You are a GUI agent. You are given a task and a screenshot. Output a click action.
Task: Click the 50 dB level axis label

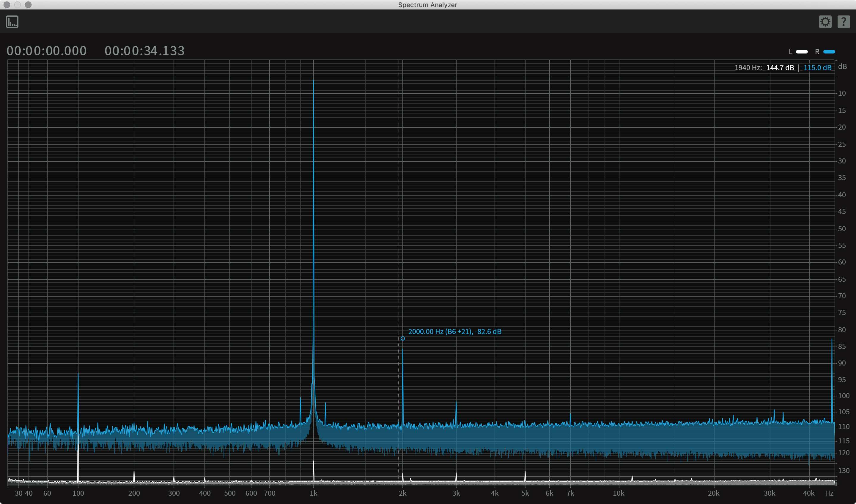[842, 229]
